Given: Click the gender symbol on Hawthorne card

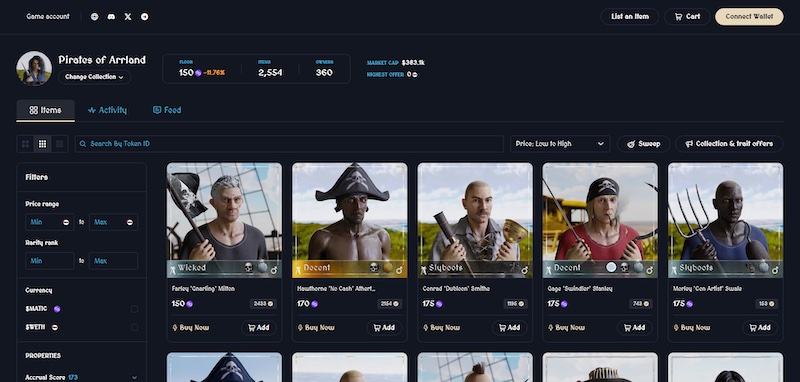Looking at the screenshot, I should click(399, 269).
